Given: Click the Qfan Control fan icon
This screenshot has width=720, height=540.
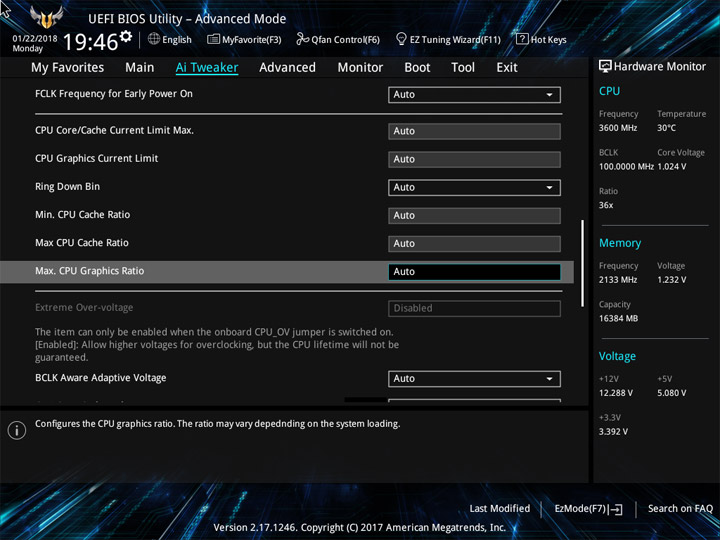Looking at the screenshot, I should 303,39.
